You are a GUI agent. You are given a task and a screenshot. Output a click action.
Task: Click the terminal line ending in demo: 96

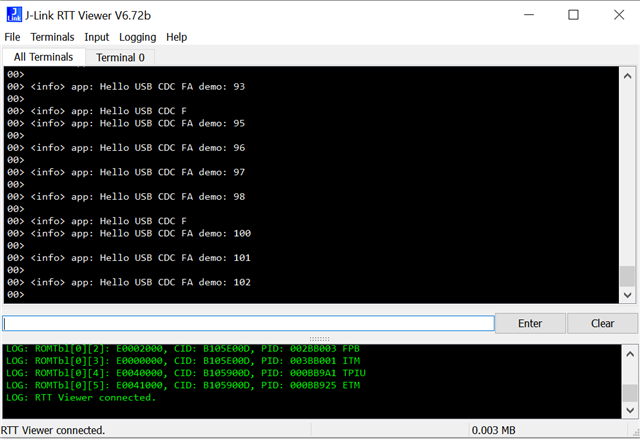(126, 148)
